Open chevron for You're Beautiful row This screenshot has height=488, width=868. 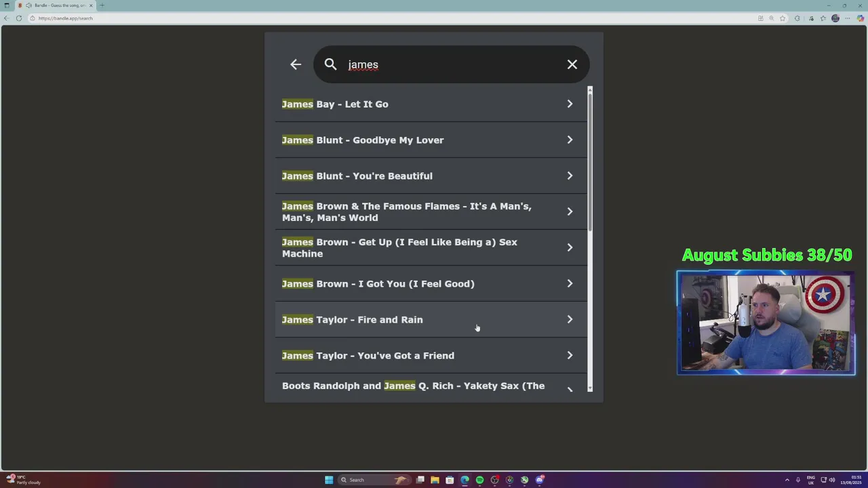570,176
